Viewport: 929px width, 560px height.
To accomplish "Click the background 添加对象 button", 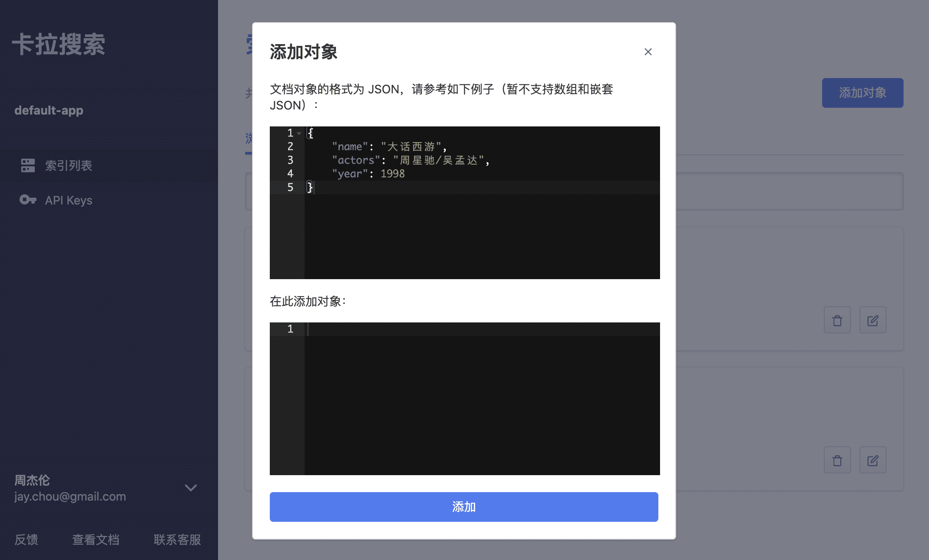I will coord(862,93).
